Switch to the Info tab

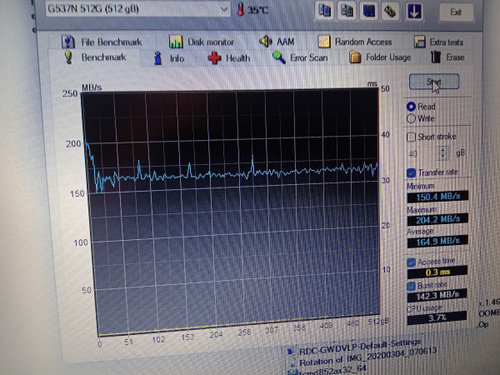pyautogui.click(x=169, y=58)
